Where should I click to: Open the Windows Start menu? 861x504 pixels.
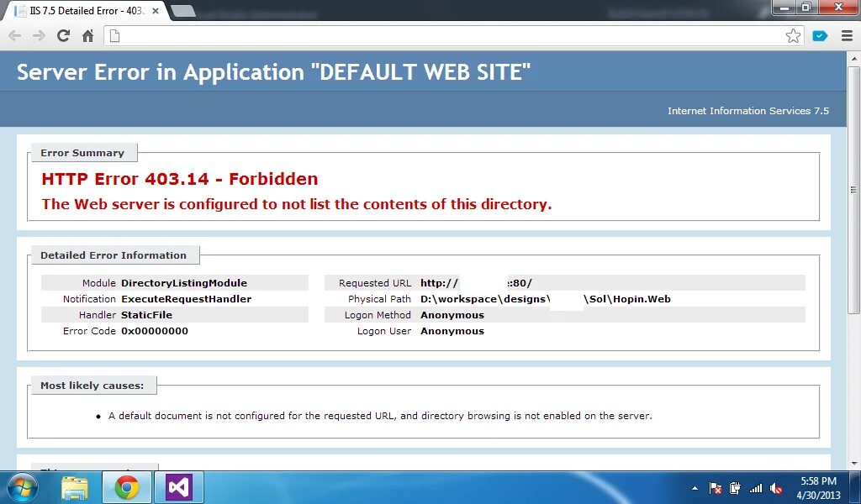tap(22, 487)
